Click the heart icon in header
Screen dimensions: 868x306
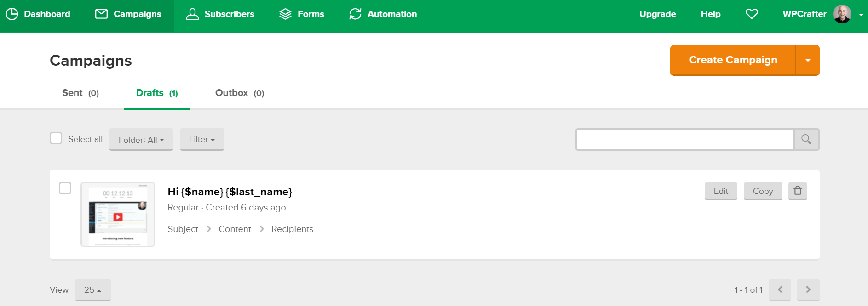pos(752,14)
